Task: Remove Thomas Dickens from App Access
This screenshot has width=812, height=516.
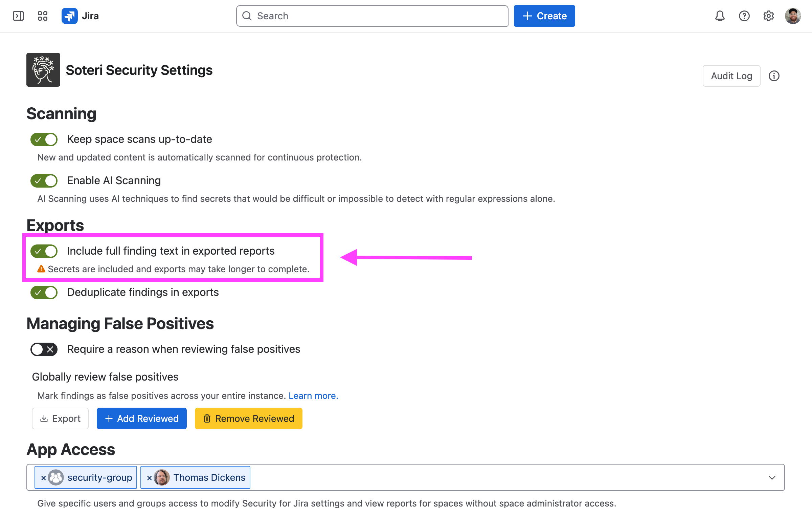Action: (149, 478)
